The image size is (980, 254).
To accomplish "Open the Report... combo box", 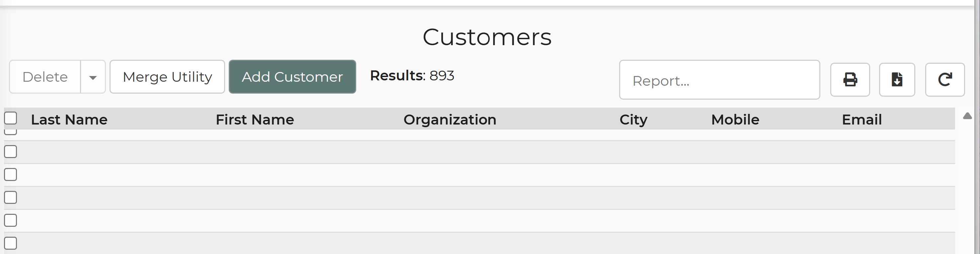I will [719, 79].
